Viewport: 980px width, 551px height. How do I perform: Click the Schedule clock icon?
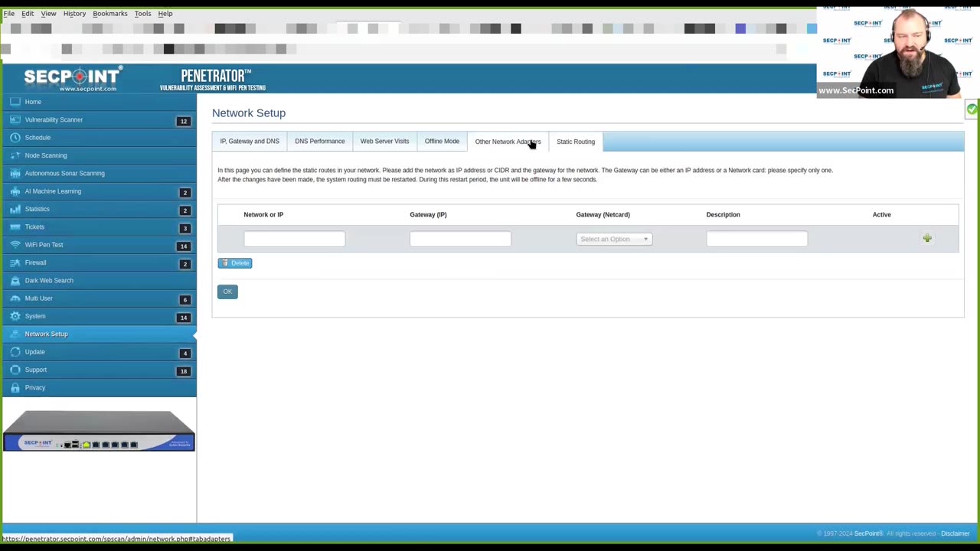click(x=15, y=138)
